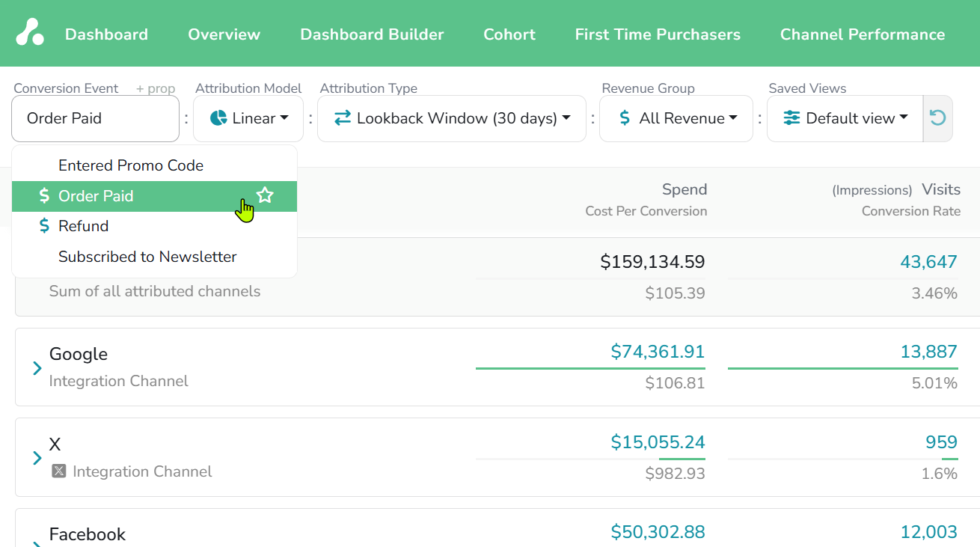This screenshot has width=980, height=547.
Task: Click Google spend value $74,361.91
Action: click(658, 352)
